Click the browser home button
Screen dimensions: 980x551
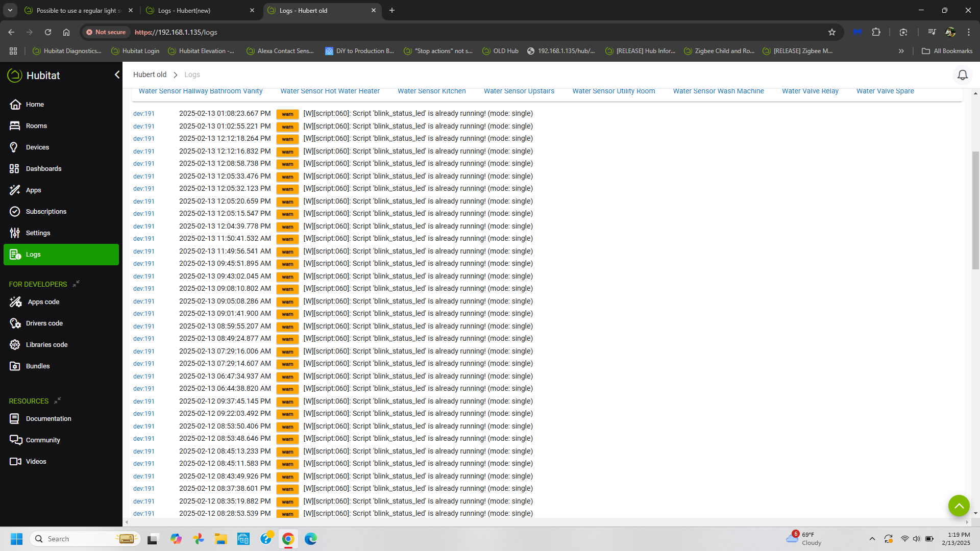[66, 32]
